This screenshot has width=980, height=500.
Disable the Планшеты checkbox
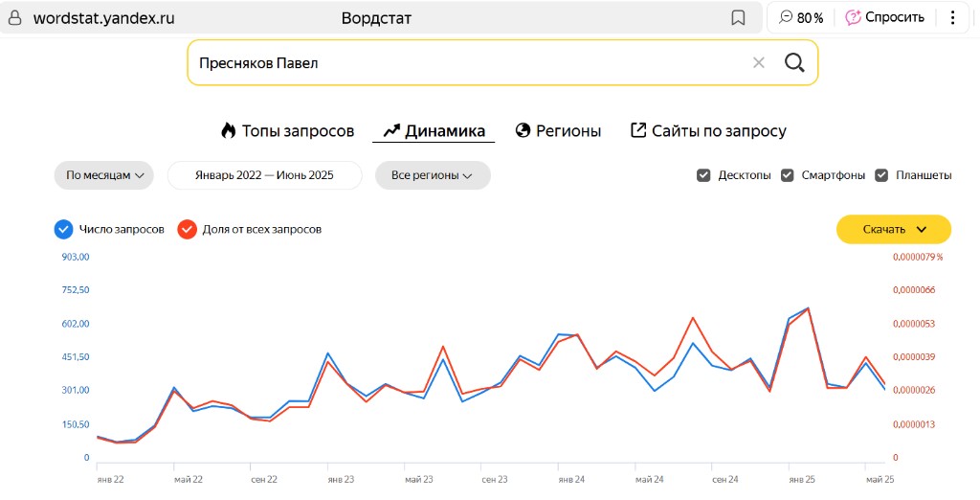[881, 175]
